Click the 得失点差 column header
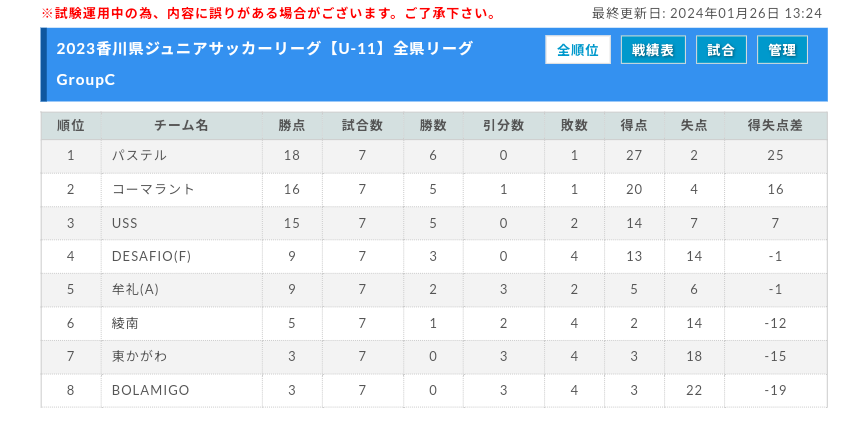Viewport: 850px width, 421px height. coord(775,126)
